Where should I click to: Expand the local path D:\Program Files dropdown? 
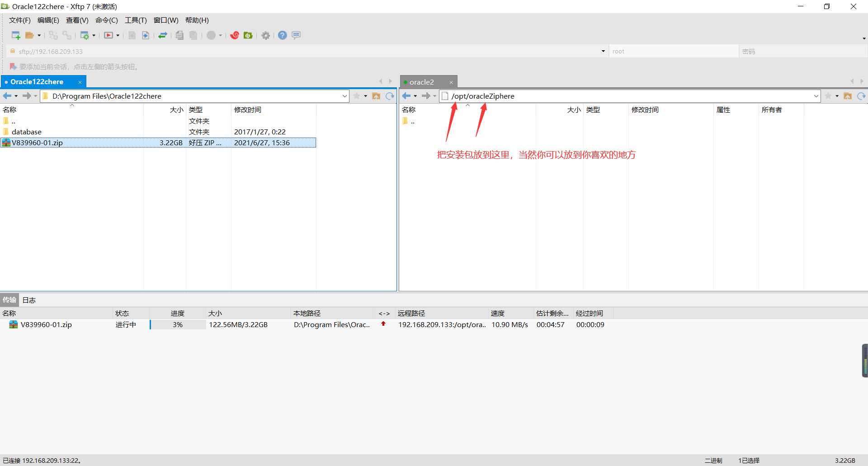pyautogui.click(x=344, y=96)
